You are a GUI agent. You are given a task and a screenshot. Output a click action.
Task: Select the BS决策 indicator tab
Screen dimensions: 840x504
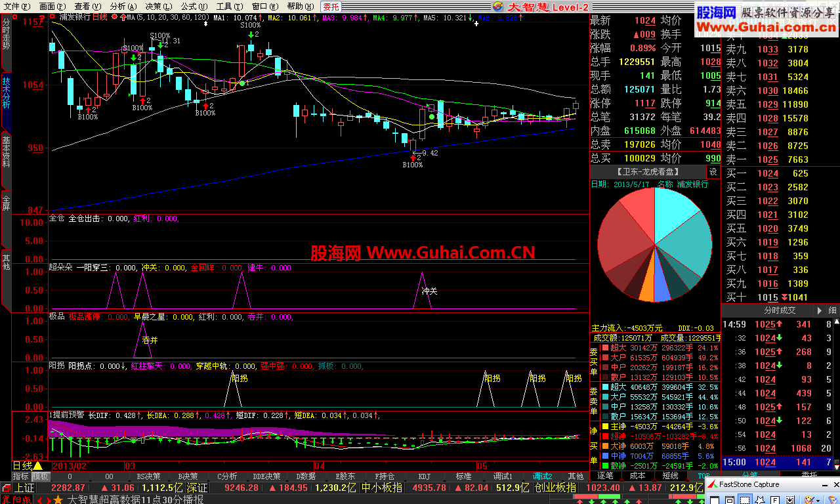click(148, 476)
